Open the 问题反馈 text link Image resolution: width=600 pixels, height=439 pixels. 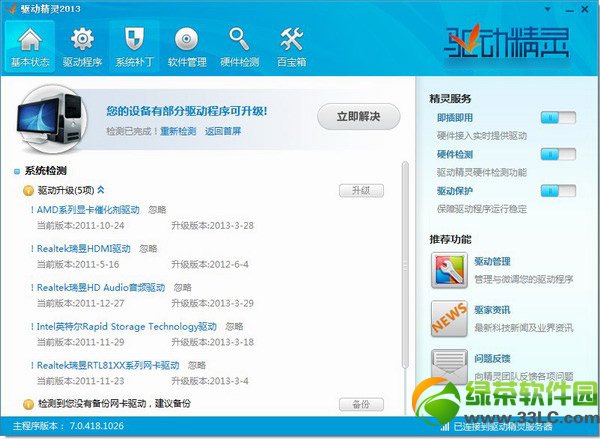(x=492, y=359)
